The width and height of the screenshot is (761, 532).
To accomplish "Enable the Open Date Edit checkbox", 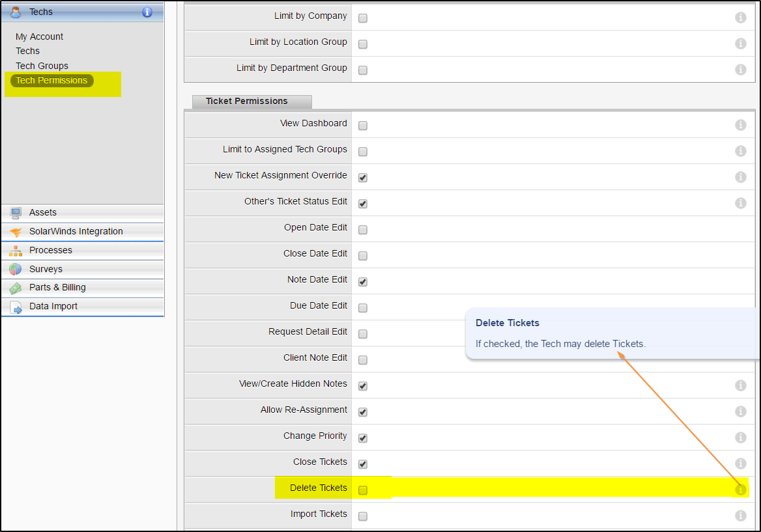I will [x=362, y=231].
